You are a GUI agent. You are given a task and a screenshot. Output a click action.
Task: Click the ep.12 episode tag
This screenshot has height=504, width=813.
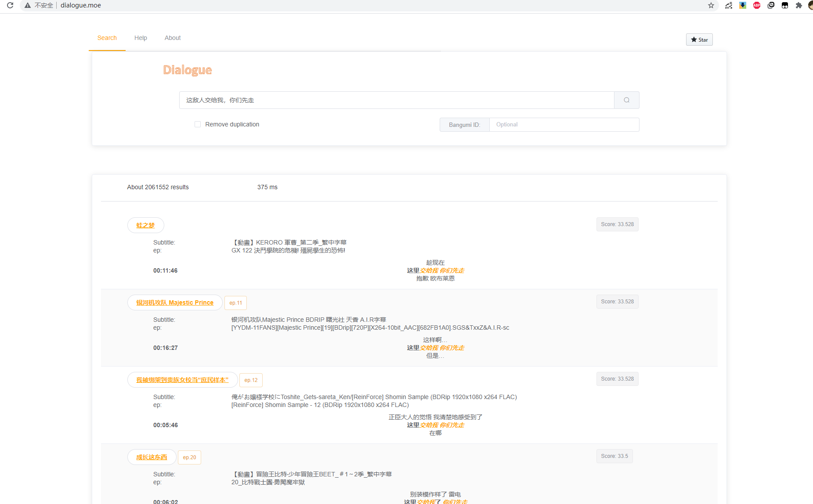[251, 380]
